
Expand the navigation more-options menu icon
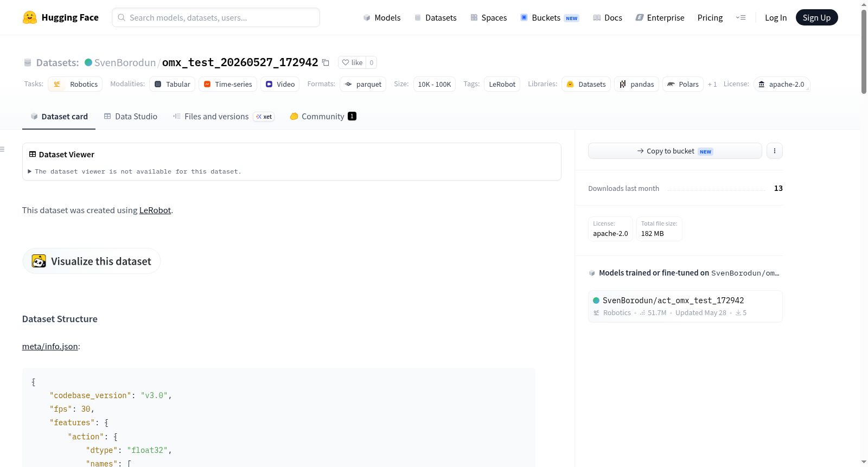[x=741, y=17]
